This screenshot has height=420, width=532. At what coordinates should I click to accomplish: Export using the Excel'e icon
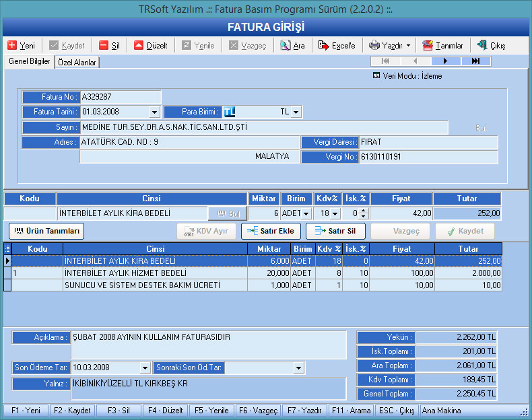click(323, 45)
